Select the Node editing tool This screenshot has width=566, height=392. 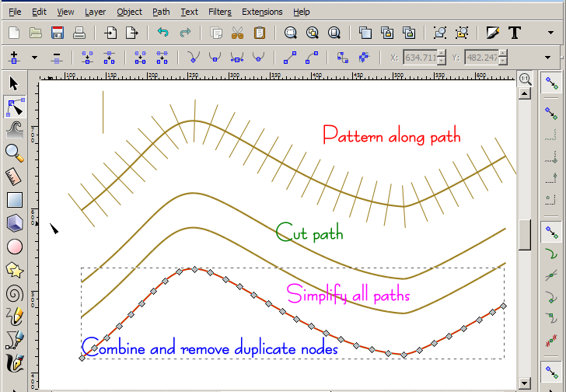(x=14, y=107)
